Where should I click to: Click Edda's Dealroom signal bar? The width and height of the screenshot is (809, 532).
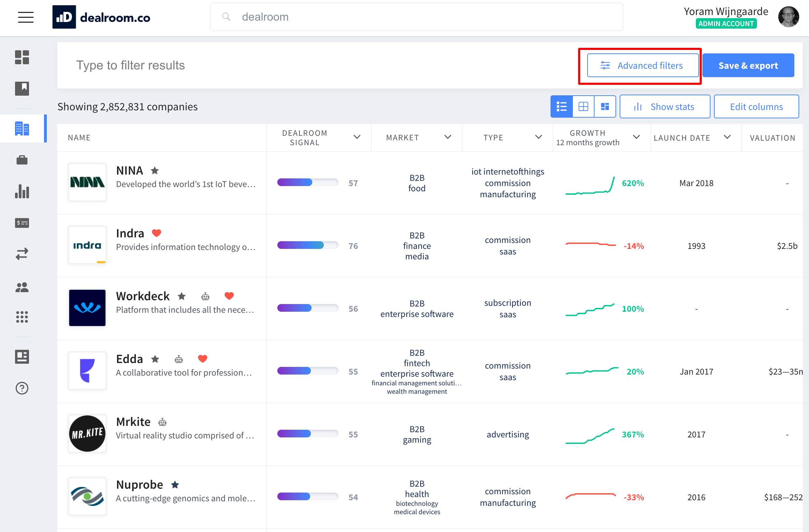(x=307, y=371)
